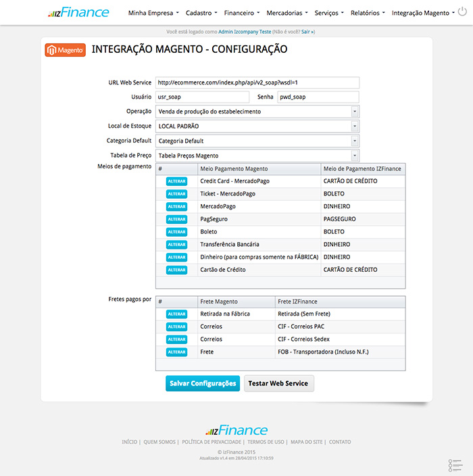Open CONTATO footer link

pos(340,442)
